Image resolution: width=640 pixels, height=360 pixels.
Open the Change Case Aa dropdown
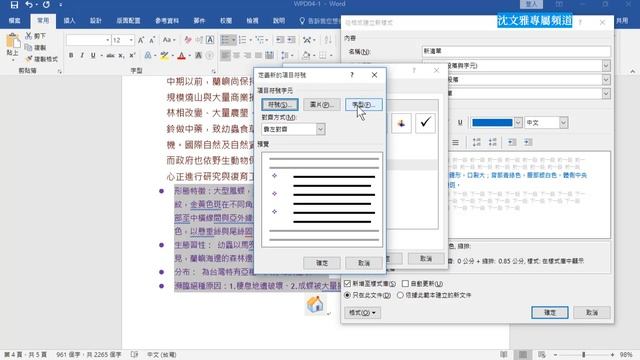(169, 40)
